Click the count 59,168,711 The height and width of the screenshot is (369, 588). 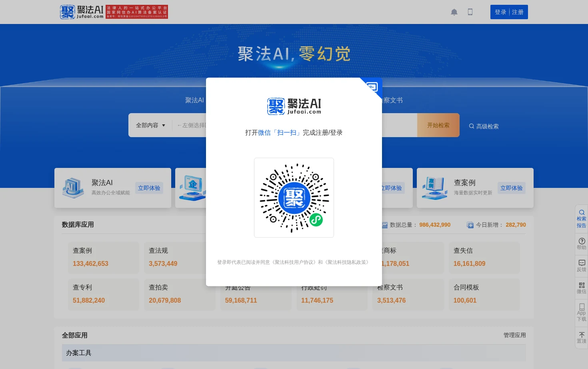[x=241, y=300]
